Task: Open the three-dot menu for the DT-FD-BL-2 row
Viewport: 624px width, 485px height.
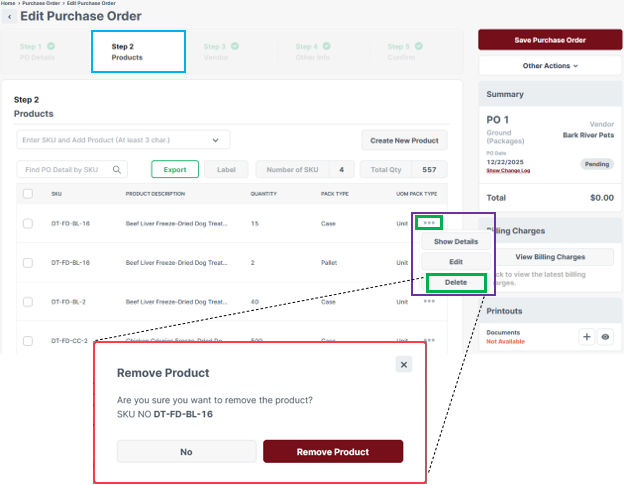Action: pyautogui.click(x=429, y=301)
